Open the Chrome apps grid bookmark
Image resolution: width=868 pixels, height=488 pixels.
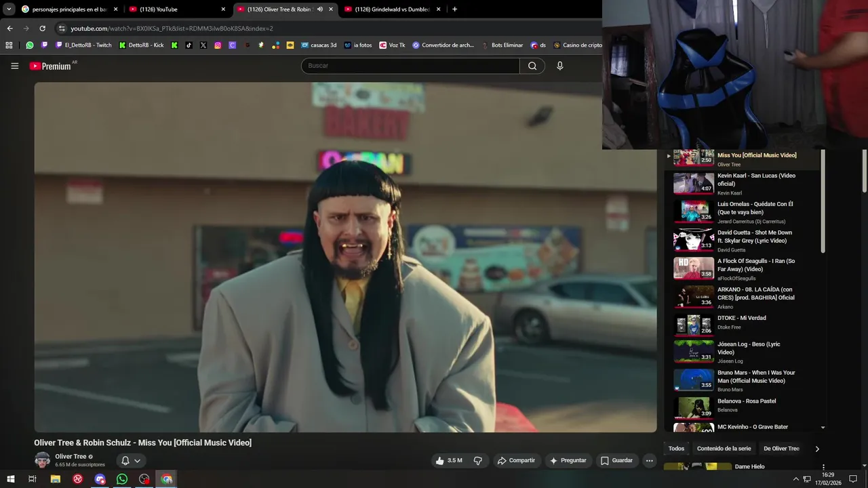coord(9,45)
